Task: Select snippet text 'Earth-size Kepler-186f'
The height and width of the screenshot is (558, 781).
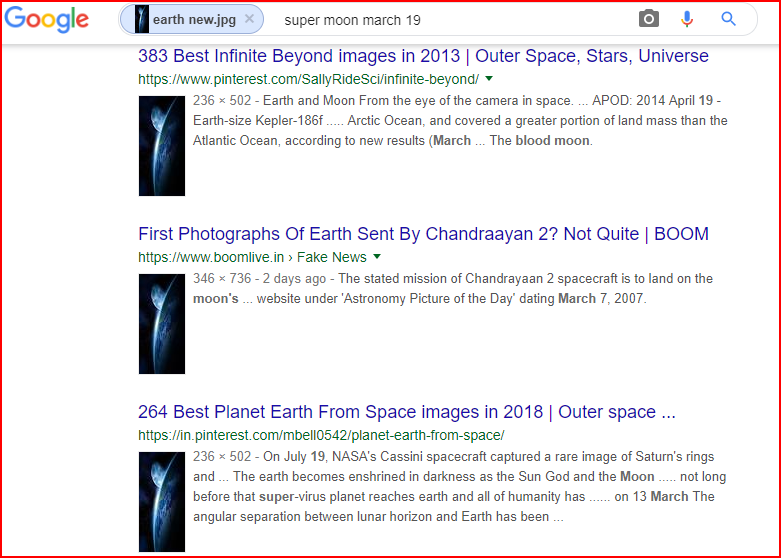Action: (258, 121)
